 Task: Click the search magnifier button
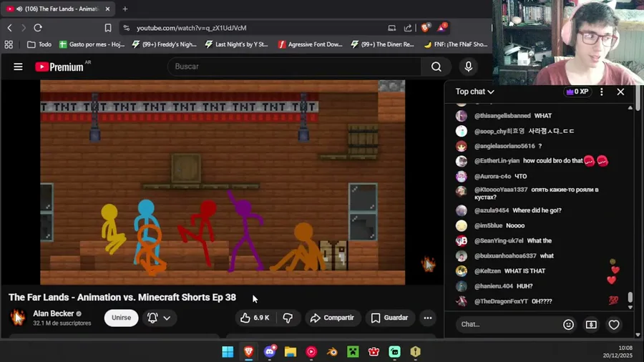point(436,67)
